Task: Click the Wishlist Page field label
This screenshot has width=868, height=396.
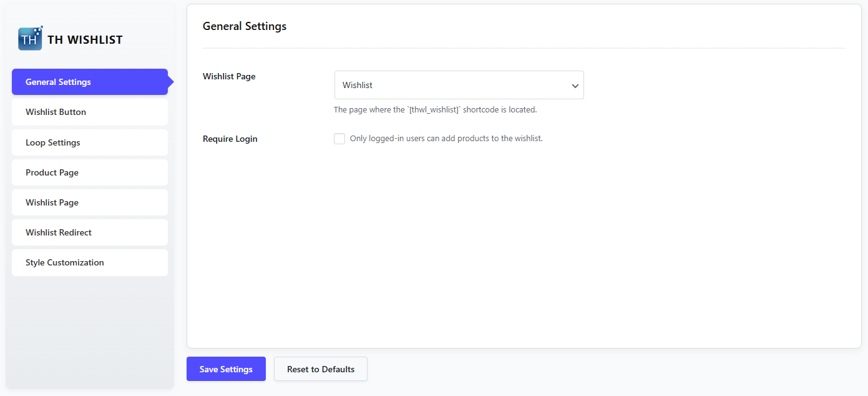Action: click(229, 76)
